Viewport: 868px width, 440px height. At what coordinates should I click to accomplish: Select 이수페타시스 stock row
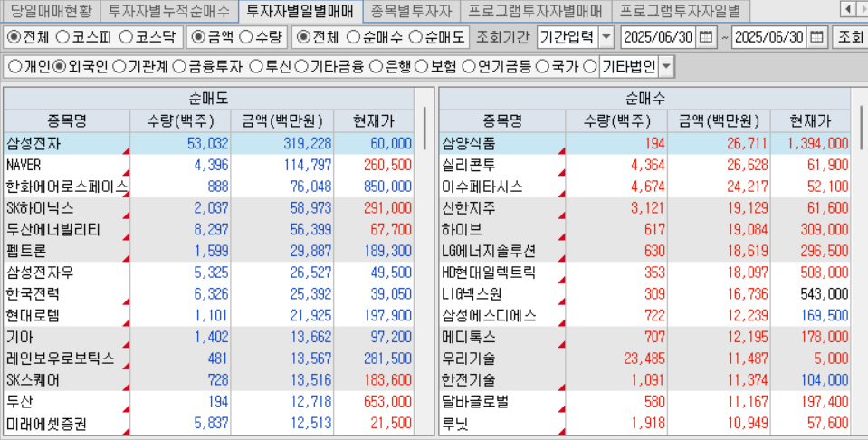click(x=645, y=187)
